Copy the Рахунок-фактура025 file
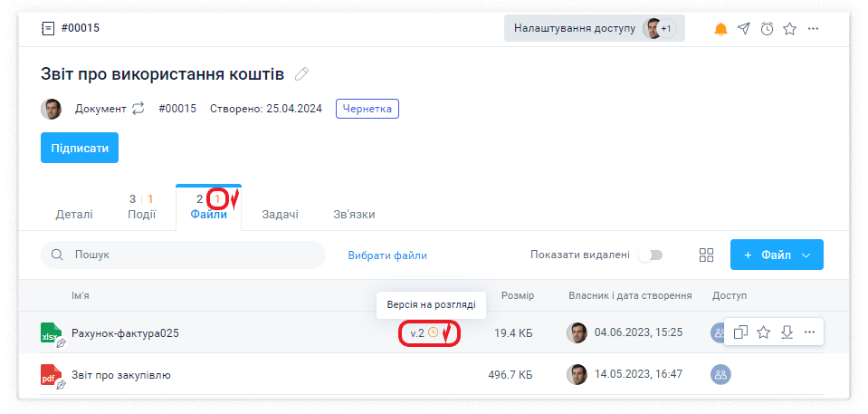Screen dimensions: 868x414 click(740, 332)
